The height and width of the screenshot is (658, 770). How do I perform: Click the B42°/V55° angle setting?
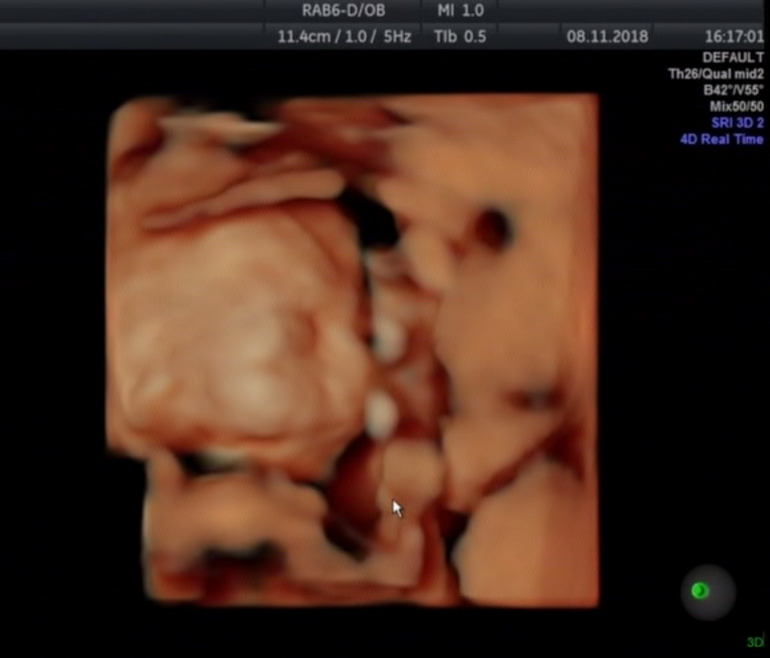[x=728, y=90]
